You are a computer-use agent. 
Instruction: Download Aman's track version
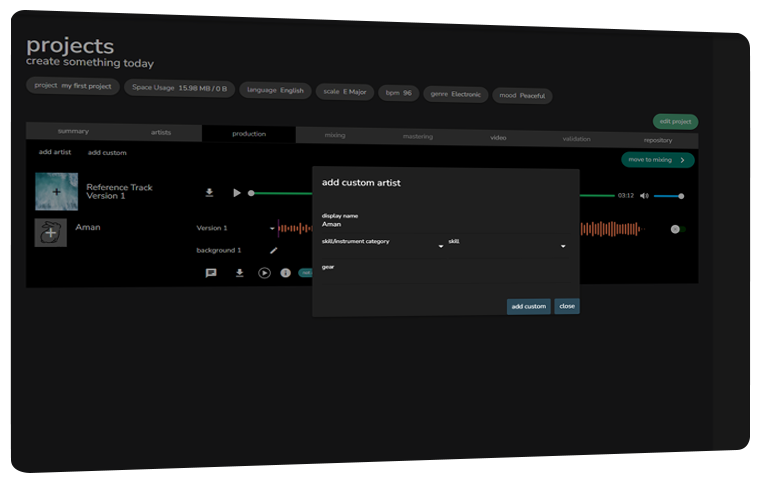click(240, 273)
